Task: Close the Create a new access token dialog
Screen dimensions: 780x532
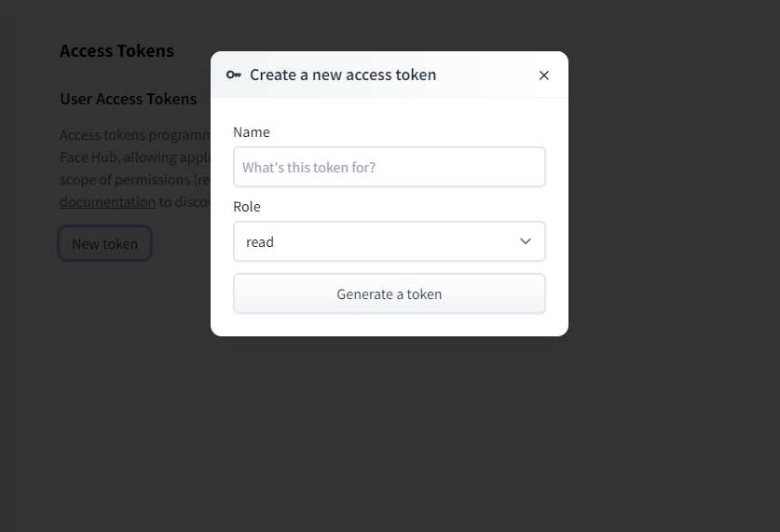Action: pyautogui.click(x=543, y=75)
